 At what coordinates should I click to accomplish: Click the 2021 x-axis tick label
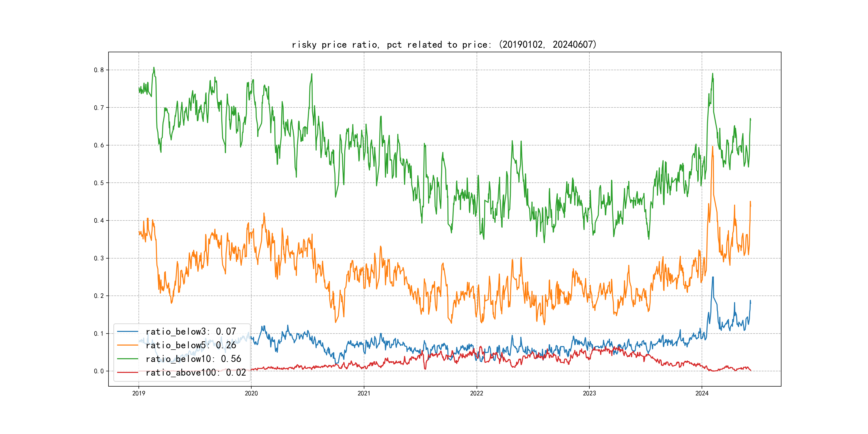click(x=364, y=393)
